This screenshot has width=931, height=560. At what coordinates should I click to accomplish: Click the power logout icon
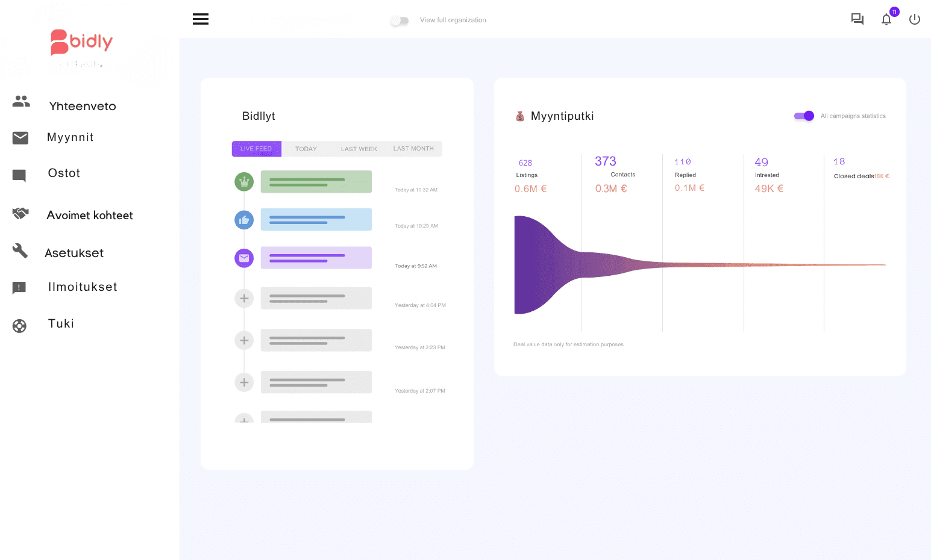click(x=915, y=19)
